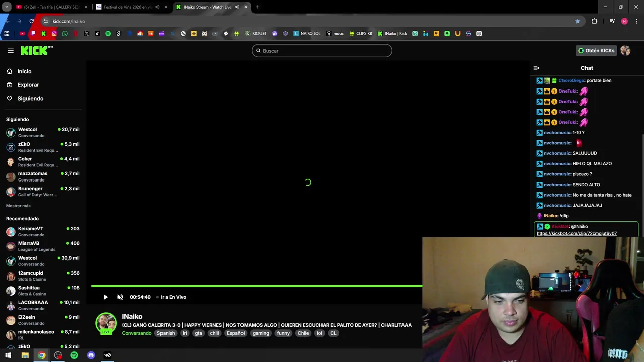This screenshot has width=644, height=362.
Task: Expand the Chrome tab search dropdown
Action: pos(7,7)
